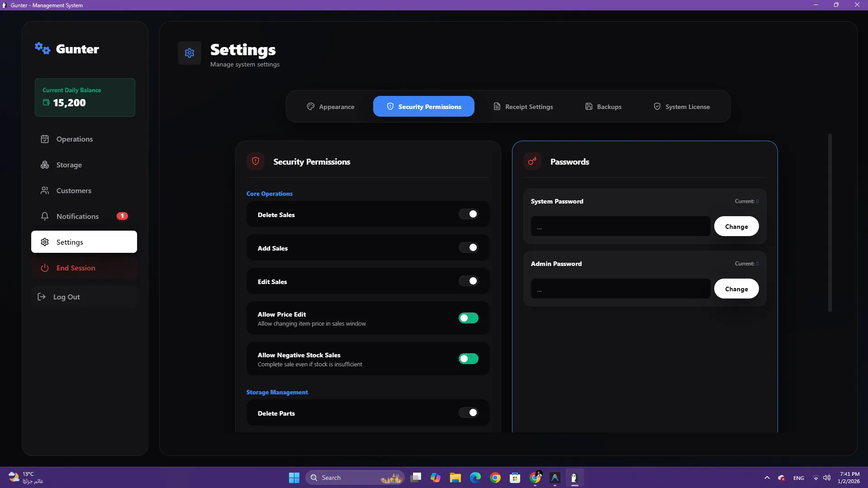Open the Receipt Settings tab

523,107
